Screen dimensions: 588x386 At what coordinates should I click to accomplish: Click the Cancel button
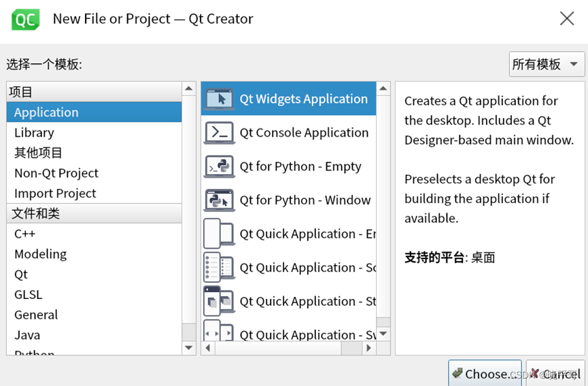pos(555,373)
